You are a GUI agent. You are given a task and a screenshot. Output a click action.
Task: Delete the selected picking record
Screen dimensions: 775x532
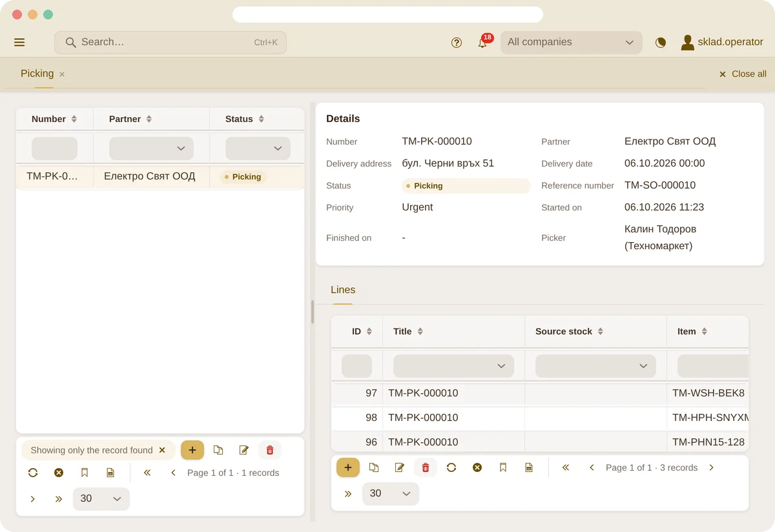coord(270,450)
